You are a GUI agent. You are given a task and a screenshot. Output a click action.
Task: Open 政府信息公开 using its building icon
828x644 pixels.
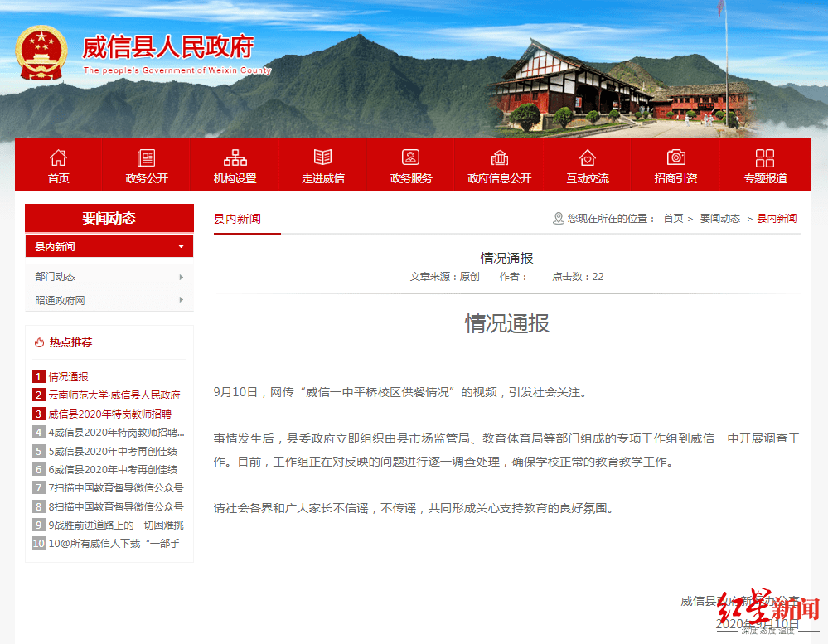pos(498,157)
